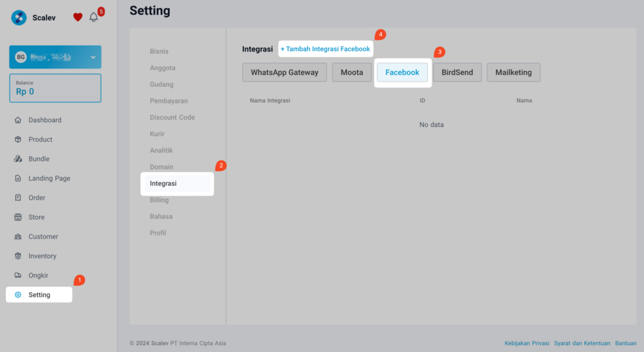Open the Bantuan footer link

click(x=626, y=343)
